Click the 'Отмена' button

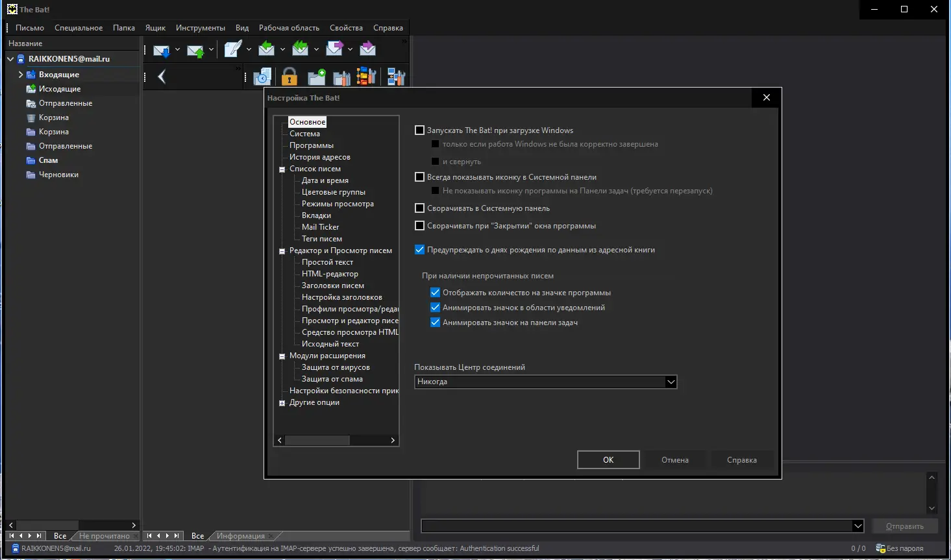tap(674, 460)
